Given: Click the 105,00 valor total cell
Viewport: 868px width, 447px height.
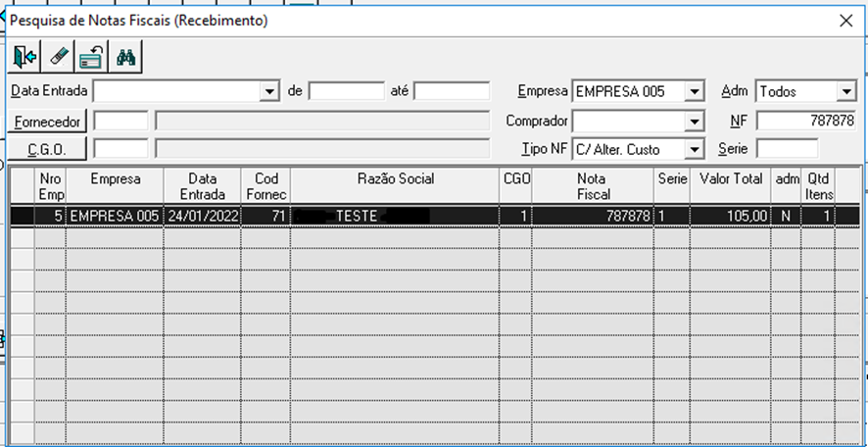Looking at the screenshot, I should (731, 216).
